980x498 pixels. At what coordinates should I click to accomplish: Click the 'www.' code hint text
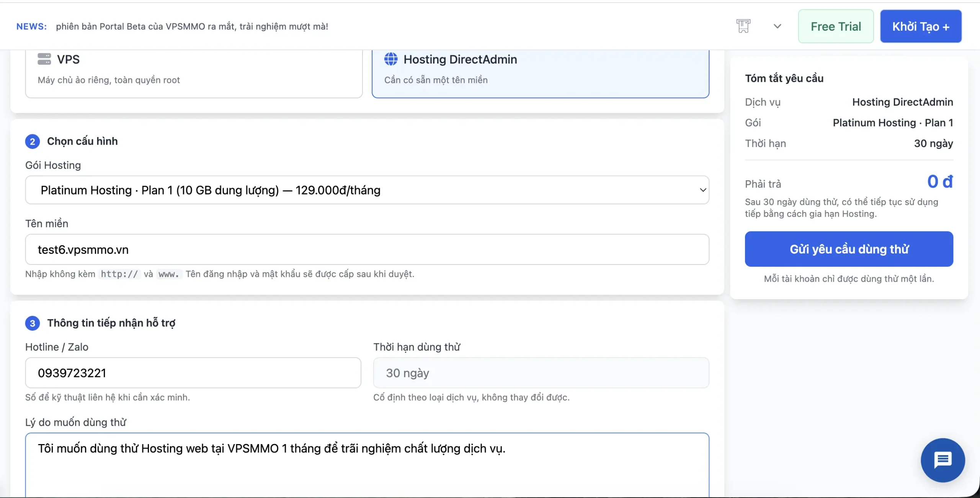point(169,274)
